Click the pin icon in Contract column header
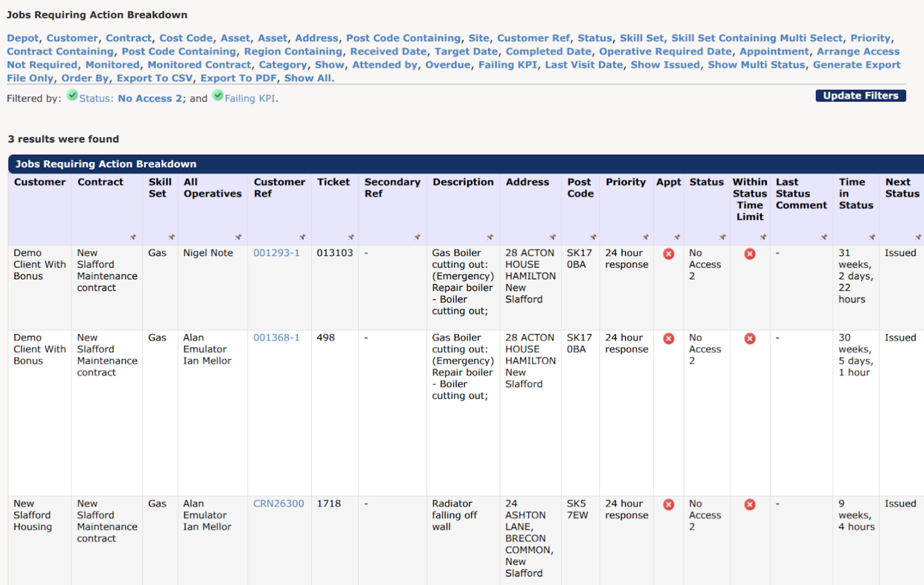The height and width of the screenshot is (585, 924). click(133, 237)
